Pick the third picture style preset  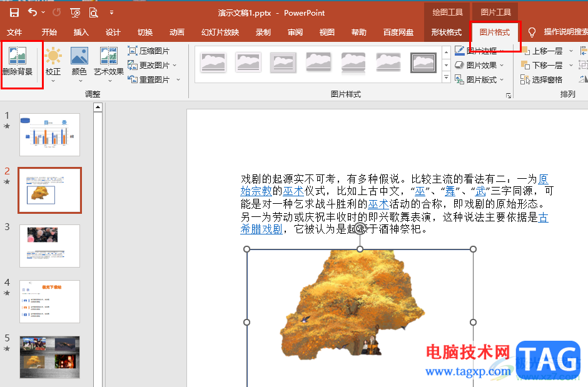[x=283, y=62]
